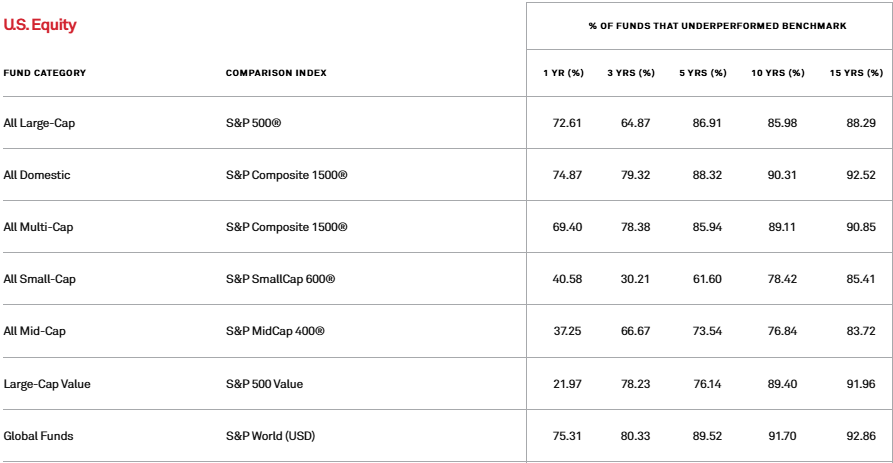This screenshot has width=893, height=463.
Task: Click the Comparison Index column header
Action: click(276, 73)
